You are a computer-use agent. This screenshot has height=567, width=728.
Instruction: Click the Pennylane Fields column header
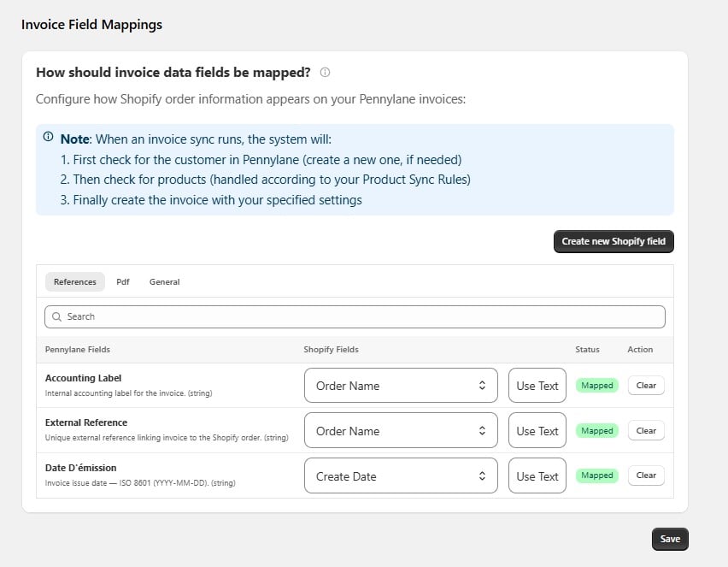click(x=78, y=350)
